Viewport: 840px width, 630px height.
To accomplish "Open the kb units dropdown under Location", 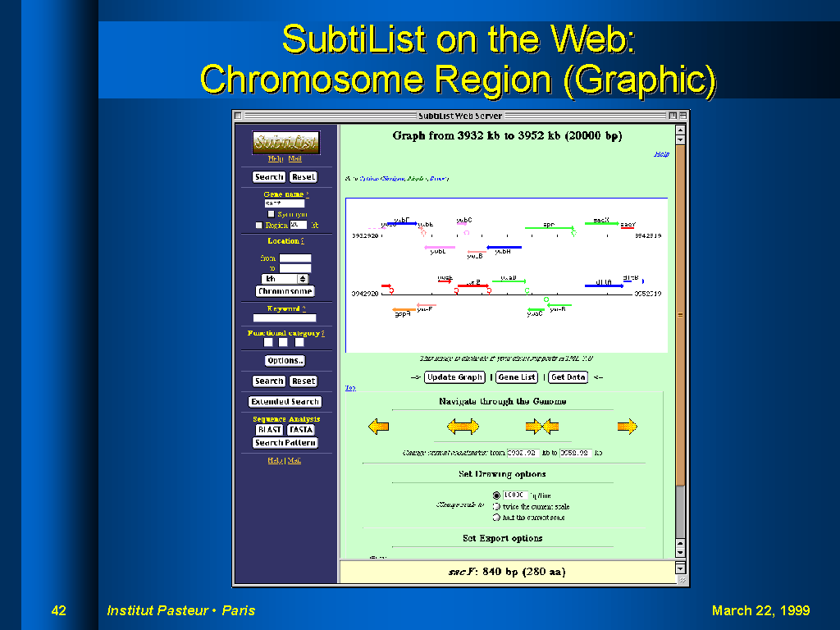I will coord(285,279).
